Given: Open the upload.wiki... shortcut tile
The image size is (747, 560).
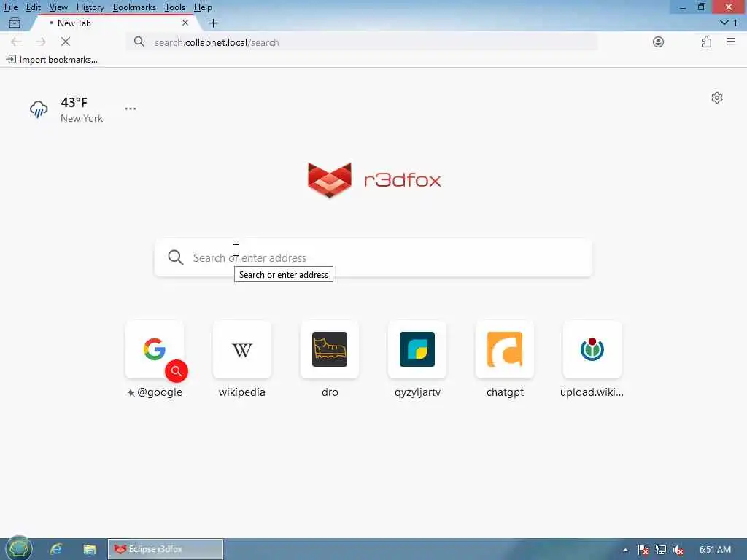Looking at the screenshot, I should click(x=592, y=349).
